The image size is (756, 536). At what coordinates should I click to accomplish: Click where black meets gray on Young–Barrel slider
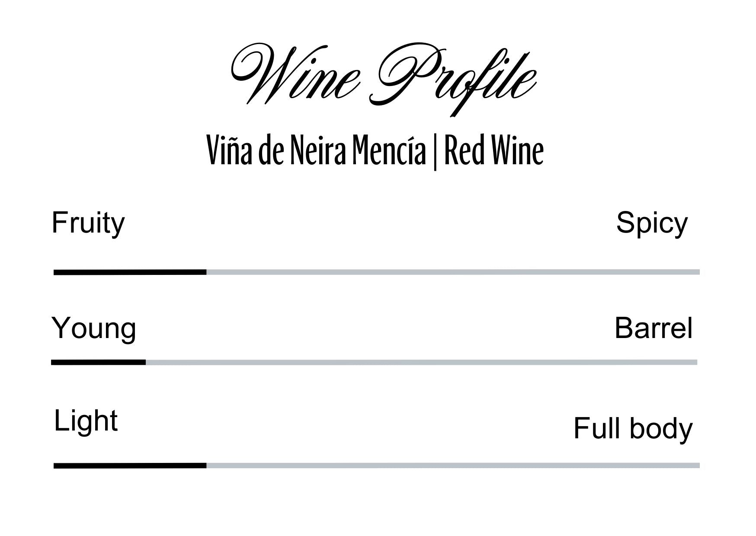[146, 362]
